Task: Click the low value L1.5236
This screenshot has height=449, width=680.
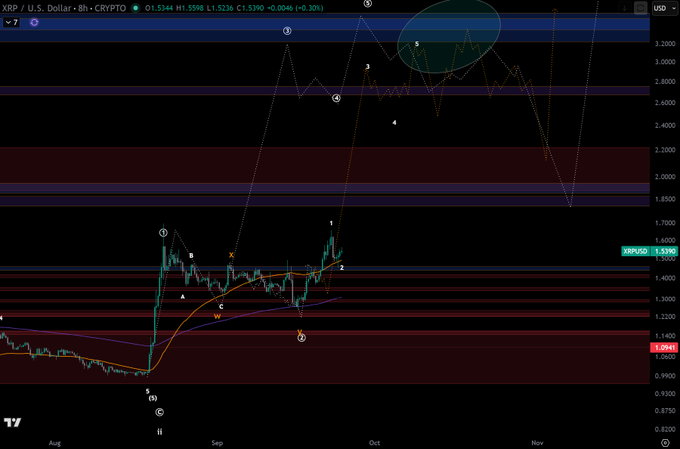Action: pos(219,8)
